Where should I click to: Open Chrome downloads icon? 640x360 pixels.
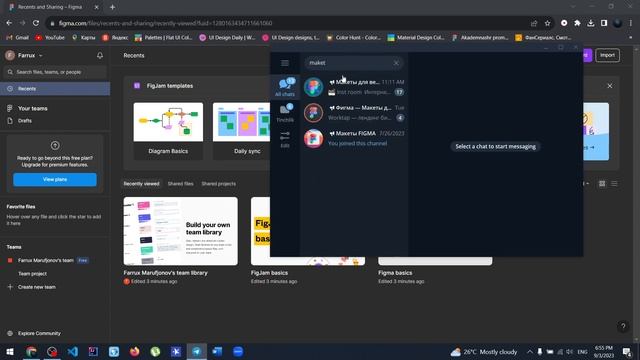pyautogui.click(x=591, y=23)
